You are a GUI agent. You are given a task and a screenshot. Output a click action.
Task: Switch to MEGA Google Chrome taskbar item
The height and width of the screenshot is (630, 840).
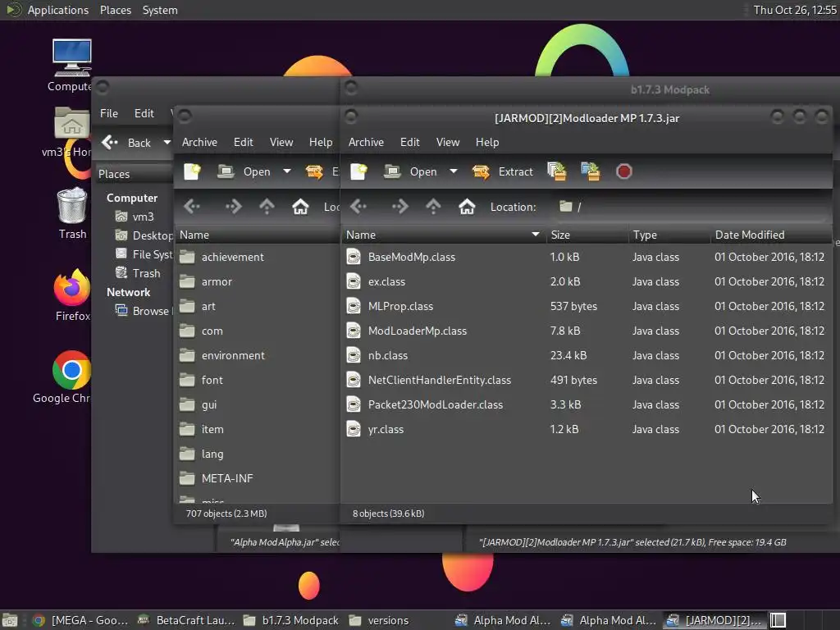point(80,620)
